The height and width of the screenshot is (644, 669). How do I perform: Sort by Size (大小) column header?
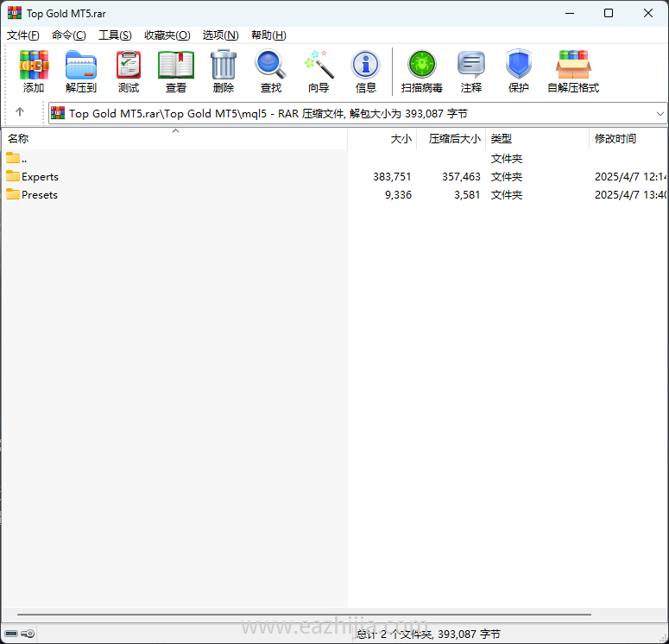click(x=382, y=139)
